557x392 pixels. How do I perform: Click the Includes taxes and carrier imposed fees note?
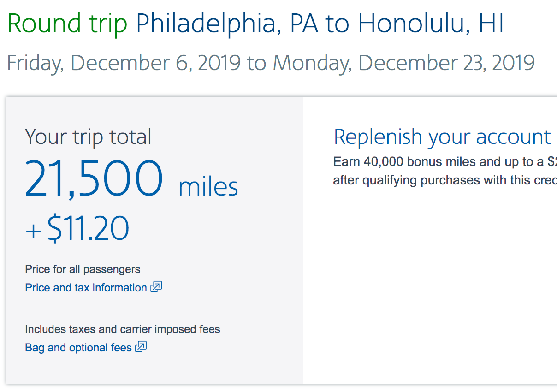tap(122, 329)
